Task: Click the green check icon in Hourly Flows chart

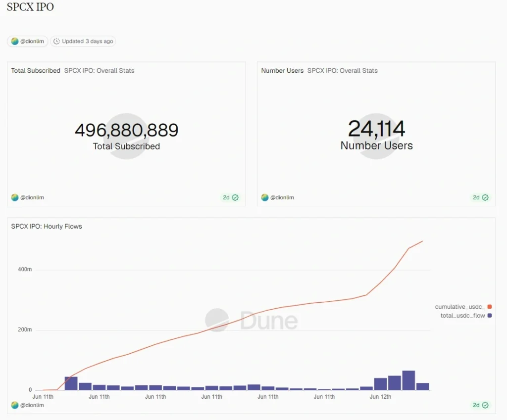Action: [x=485, y=405]
